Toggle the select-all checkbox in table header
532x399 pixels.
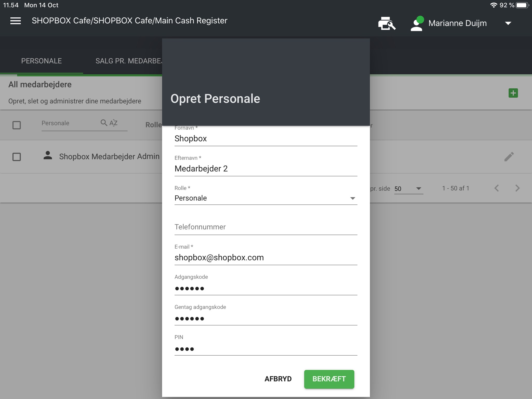[x=17, y=125]
